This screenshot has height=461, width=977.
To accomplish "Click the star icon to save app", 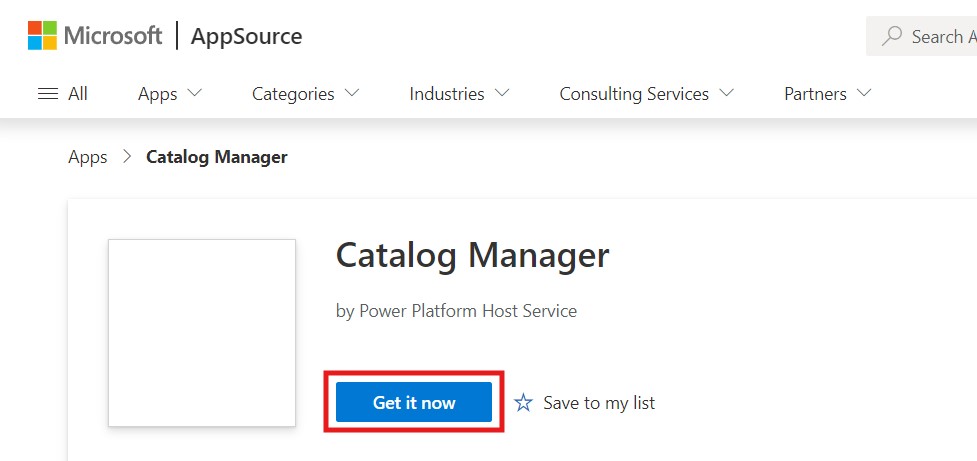I will (x=524, y=403).
